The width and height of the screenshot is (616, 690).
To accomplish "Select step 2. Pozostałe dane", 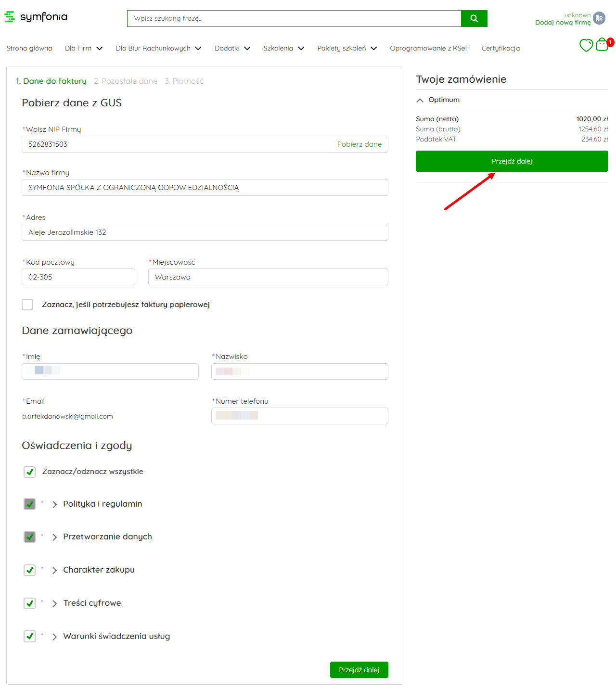I will [x=126, y=81].
